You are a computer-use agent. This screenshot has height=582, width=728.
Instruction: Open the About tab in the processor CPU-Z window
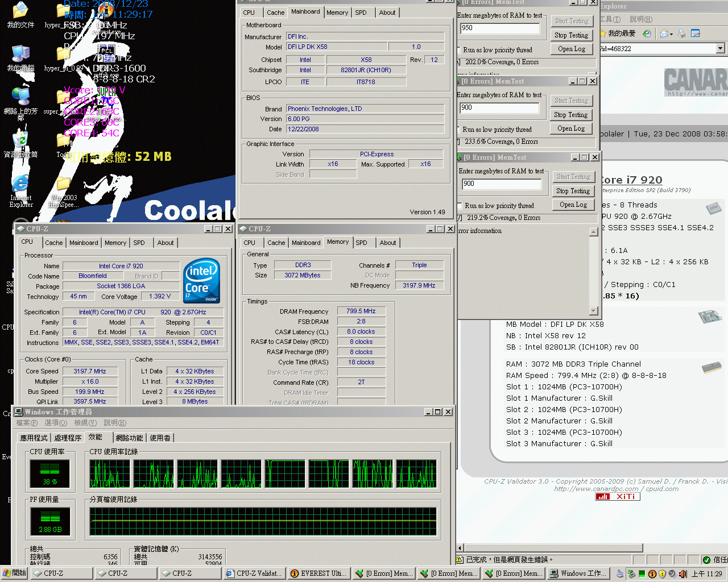coord(166,243)
